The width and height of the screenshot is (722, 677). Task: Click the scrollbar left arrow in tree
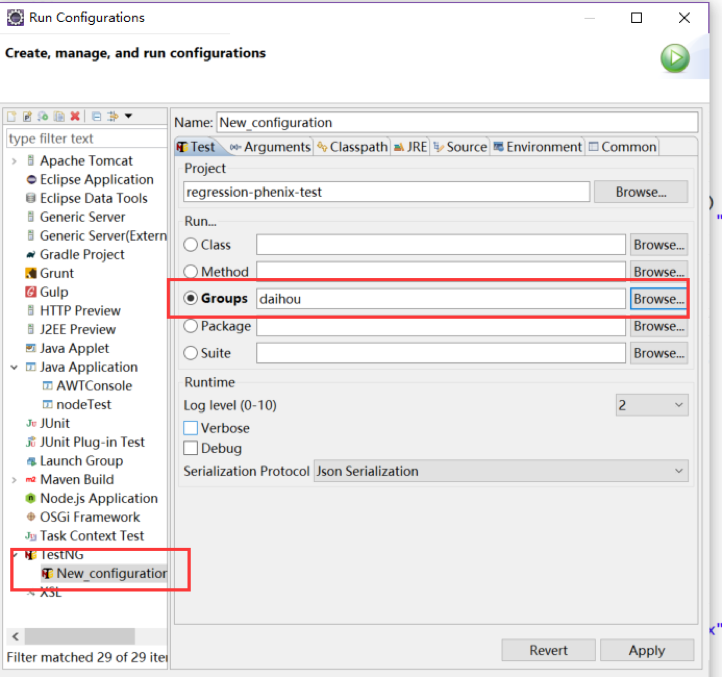click(x=16, y=636)
